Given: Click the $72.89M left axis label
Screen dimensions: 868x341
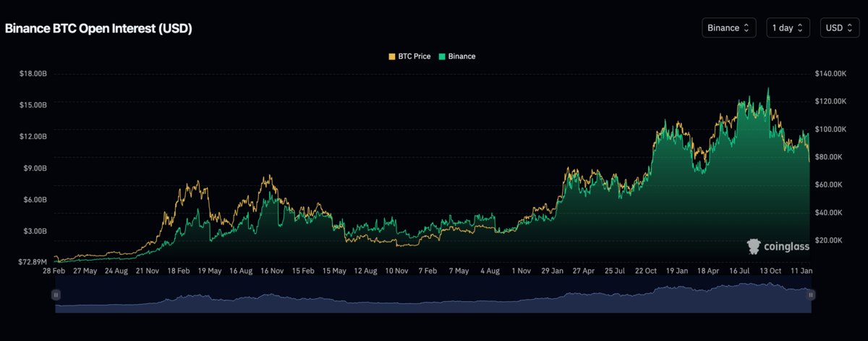Looking at the screenshot, I should (33, 261).
